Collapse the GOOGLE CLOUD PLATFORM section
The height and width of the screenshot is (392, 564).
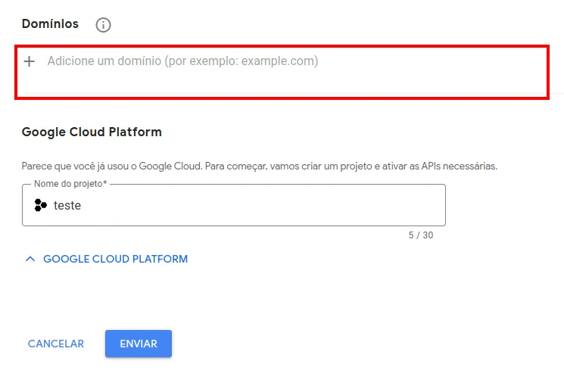[x=107, y=259]
